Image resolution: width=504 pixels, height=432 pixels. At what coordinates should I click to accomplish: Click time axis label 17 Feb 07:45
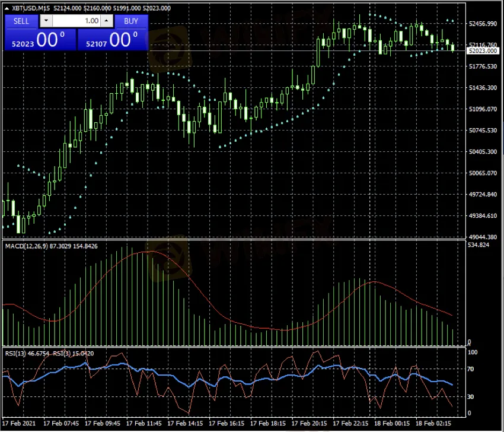[x=61, y=423]
